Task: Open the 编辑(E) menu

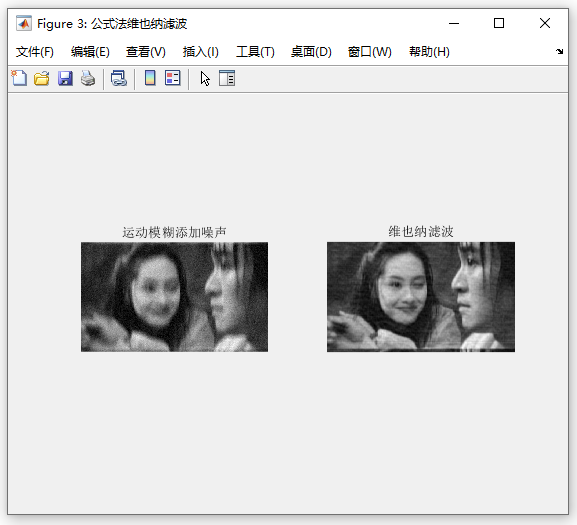Action: [x=90, y=52]
